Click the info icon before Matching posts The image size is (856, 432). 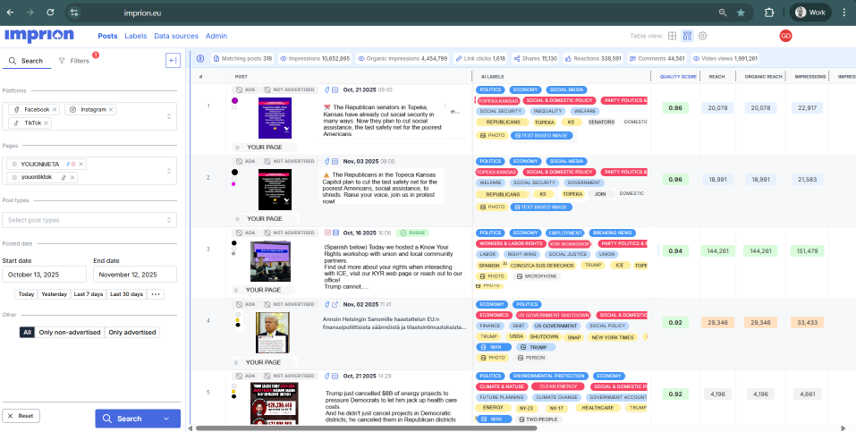point(200,58)
